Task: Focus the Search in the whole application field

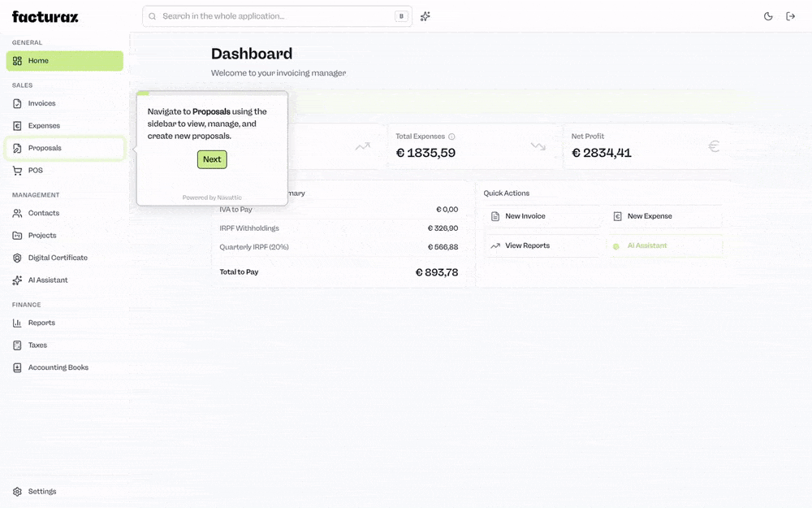Action: pos(277,16)
